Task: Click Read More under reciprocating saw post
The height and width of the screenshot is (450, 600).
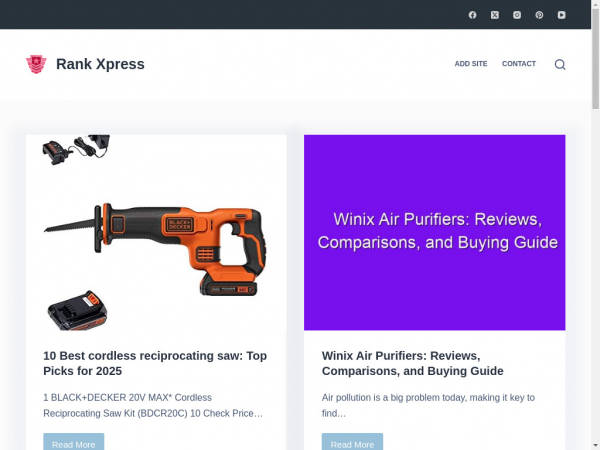Action: pos(73,442)
